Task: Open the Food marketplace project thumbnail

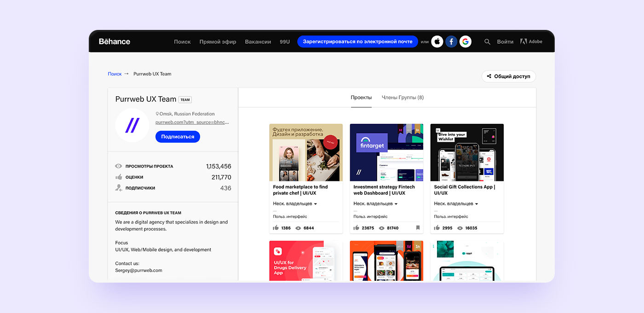Action: (x=306, y=152)
